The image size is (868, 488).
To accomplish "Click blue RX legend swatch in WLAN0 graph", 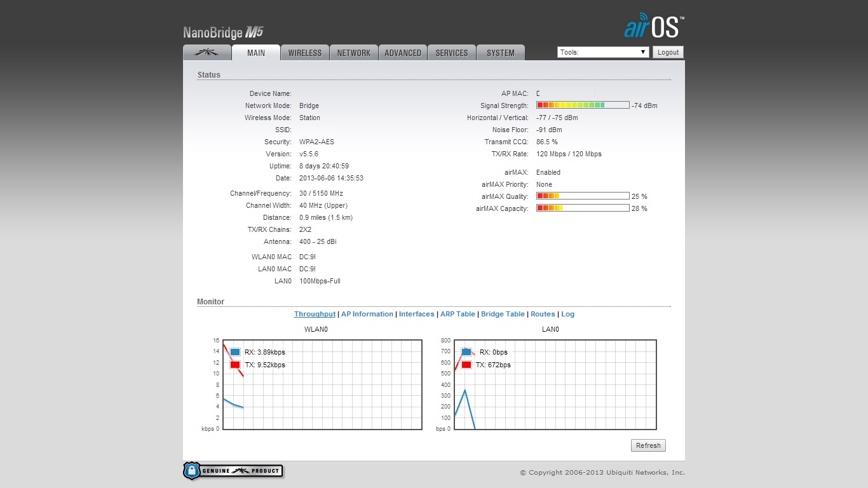I will [235, 352].
